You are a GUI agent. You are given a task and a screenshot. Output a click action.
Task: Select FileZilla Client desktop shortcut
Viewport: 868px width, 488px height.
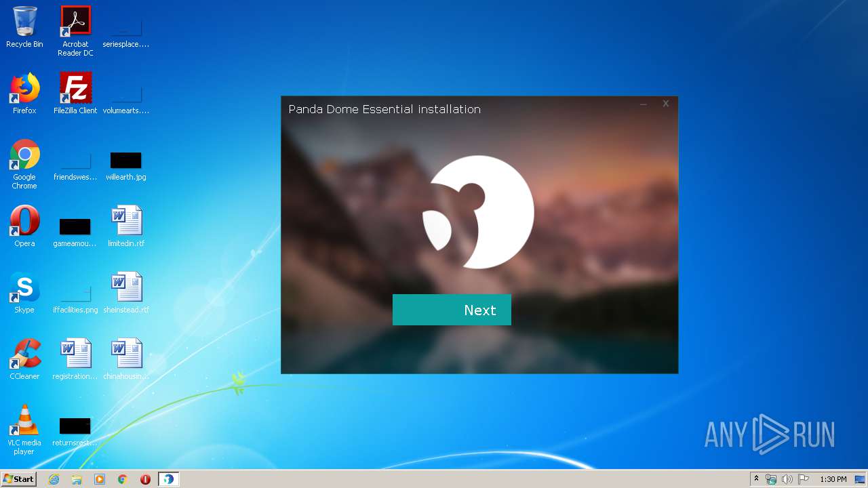click(x=75, y=94)
